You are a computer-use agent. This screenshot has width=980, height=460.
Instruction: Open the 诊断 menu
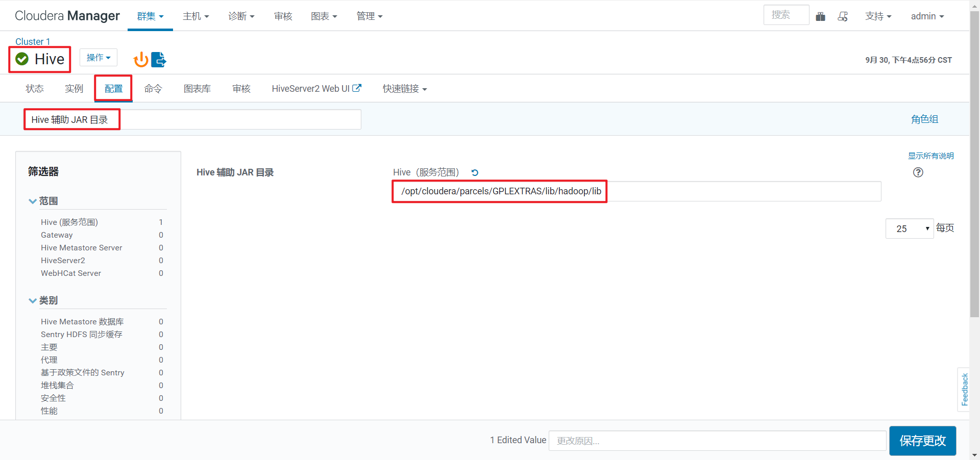[241, 16]
